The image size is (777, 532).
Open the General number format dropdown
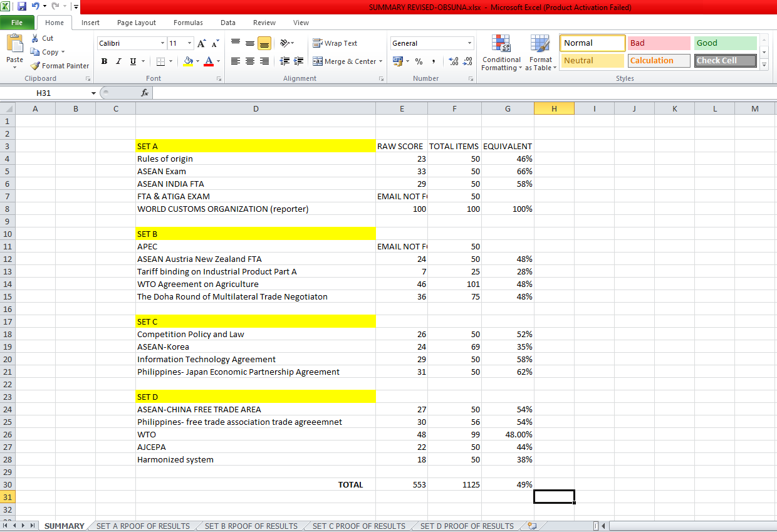(470, 43)
